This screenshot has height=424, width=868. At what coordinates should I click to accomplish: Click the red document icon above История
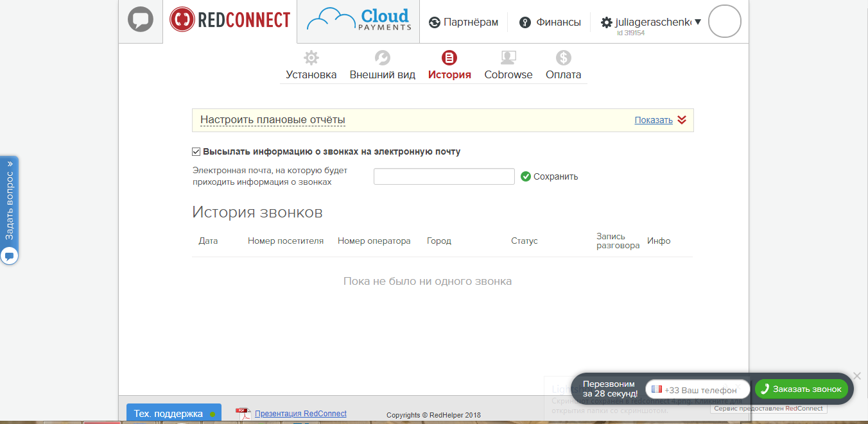449,57
